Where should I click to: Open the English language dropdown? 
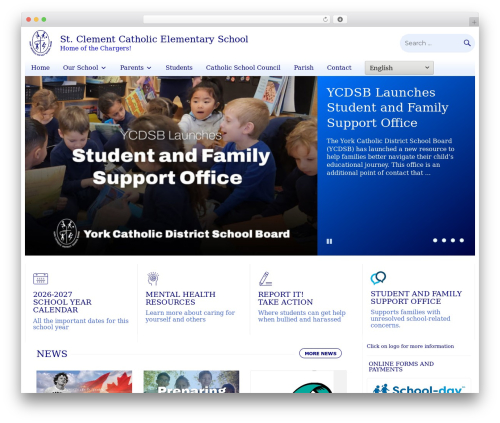point(399,68)
